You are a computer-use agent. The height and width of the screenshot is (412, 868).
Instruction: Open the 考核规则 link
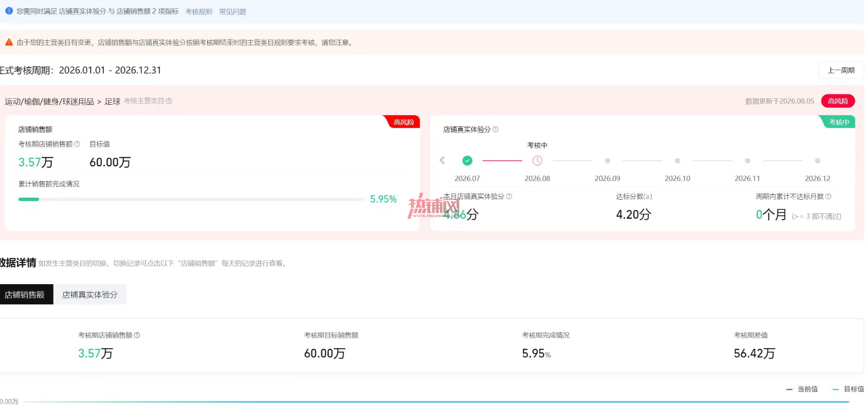point(199,11)
